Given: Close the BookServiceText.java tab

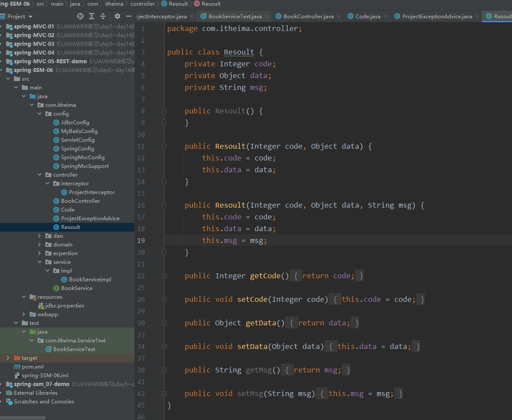Looking at the screenshot, I should [x=267, y=16].
